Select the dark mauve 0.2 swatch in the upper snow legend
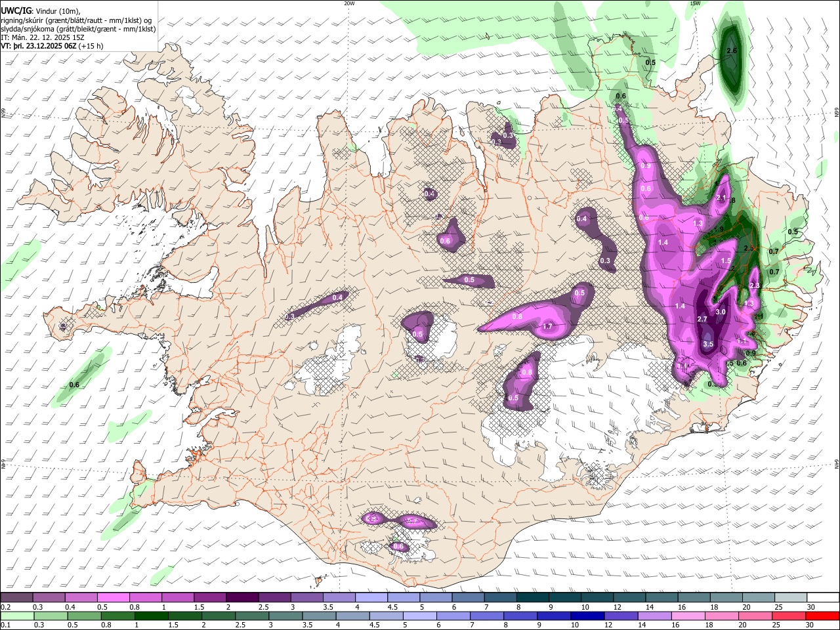 coord(16,597)
